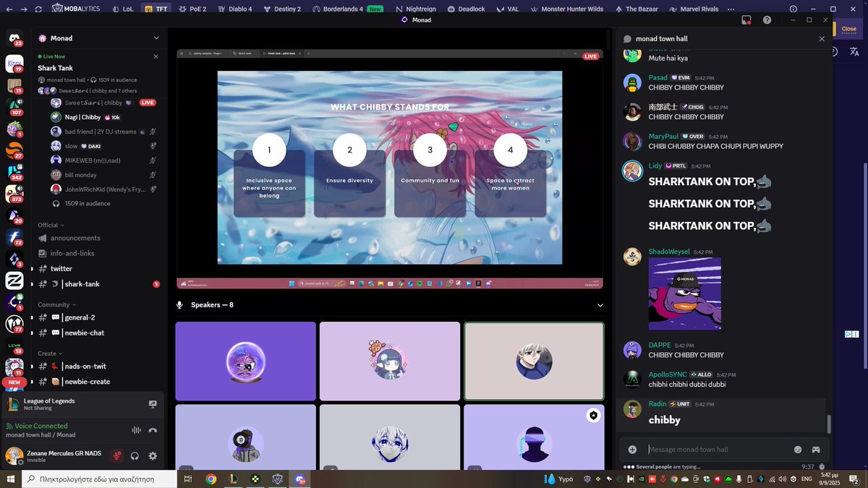Open the newbie-chat channel
The width and height of the screenshot is (868, 488).
point(100,333)
